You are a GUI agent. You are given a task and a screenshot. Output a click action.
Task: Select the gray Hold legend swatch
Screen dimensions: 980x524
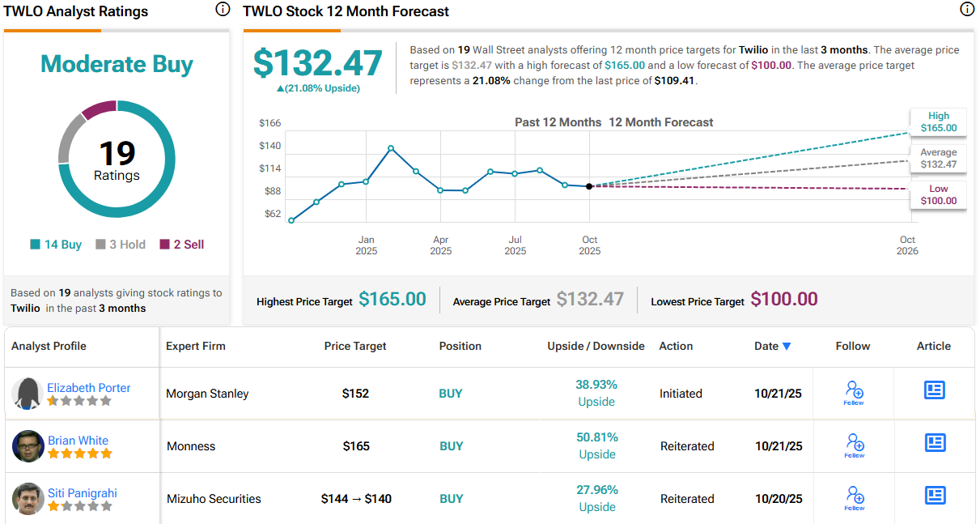[101, 245]
